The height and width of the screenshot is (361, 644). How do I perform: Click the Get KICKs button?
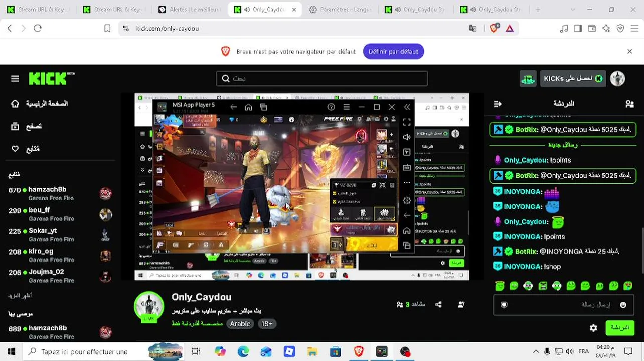click(x=573, y=79)
